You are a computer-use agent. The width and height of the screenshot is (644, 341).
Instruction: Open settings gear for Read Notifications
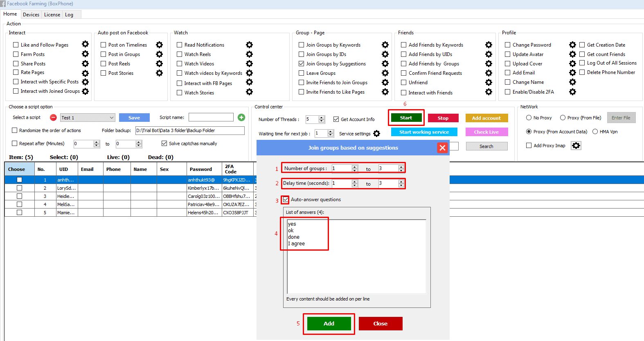(x=249, y=45)
